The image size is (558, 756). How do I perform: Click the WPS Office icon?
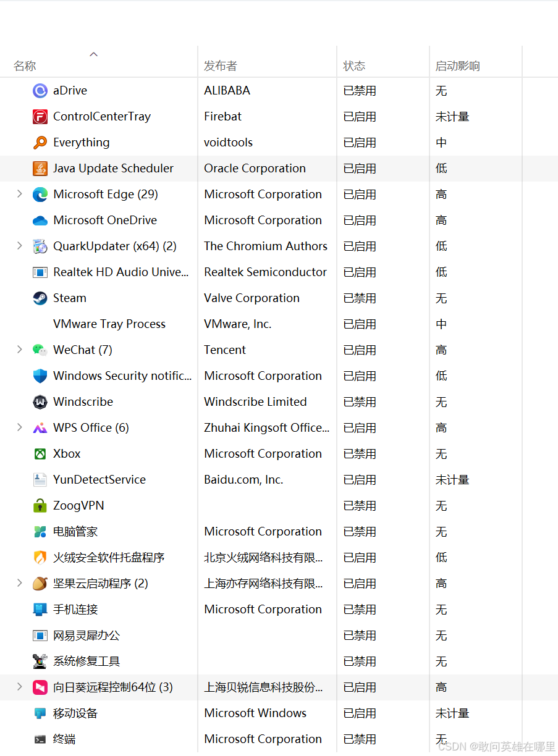pos(40,428)
